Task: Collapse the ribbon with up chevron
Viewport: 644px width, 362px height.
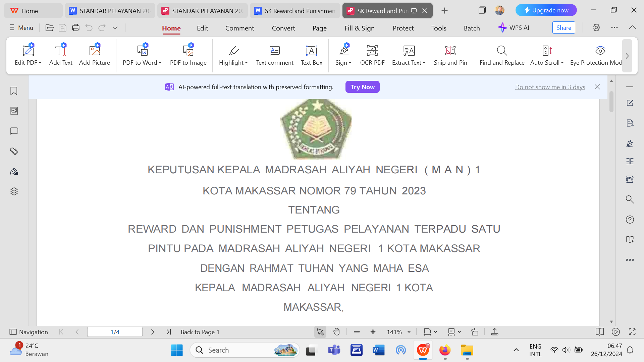Action: pyautogui.click(x=633, y=27)
